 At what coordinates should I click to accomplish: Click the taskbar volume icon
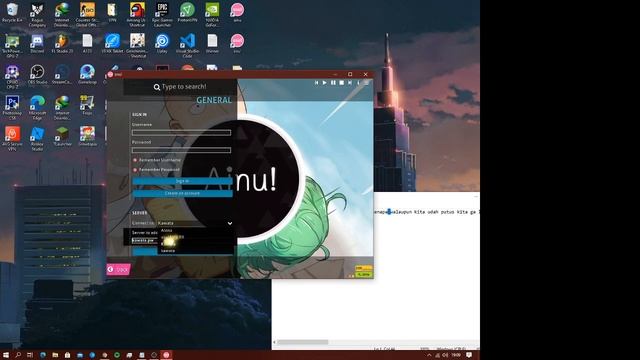point(445,355)
